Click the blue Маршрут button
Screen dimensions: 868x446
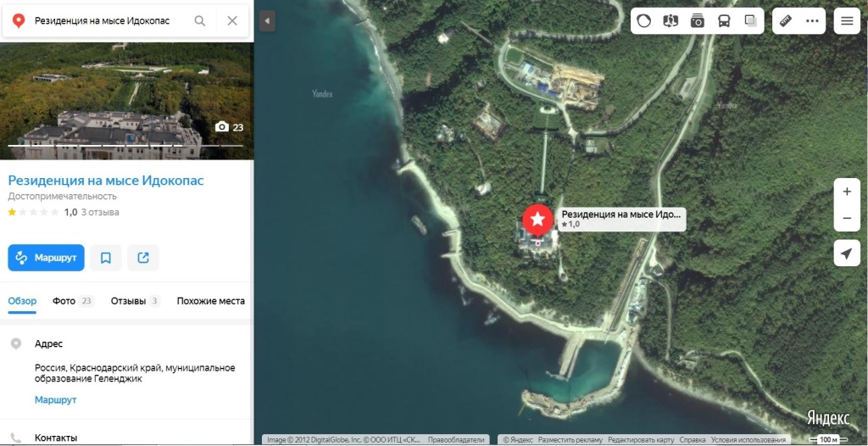[x=46, y=258]
